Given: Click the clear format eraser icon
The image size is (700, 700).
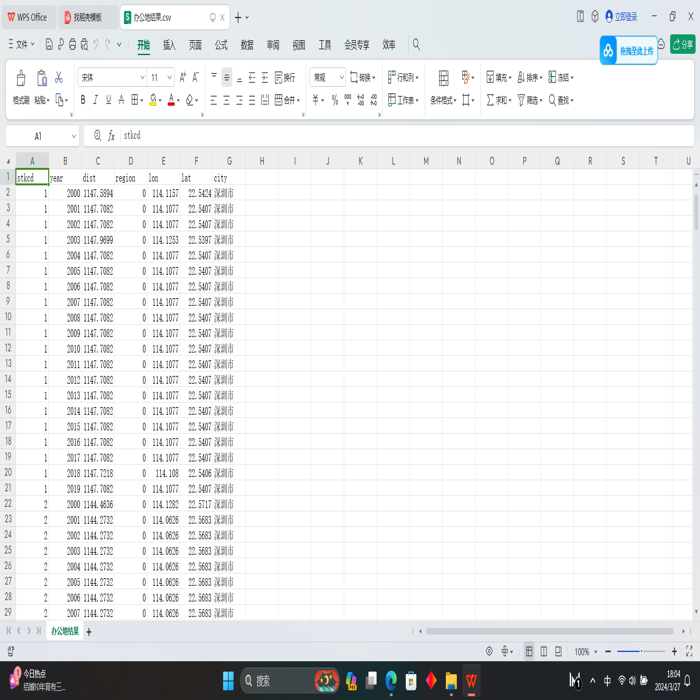Looking at the screenshot, I should 189,100.
